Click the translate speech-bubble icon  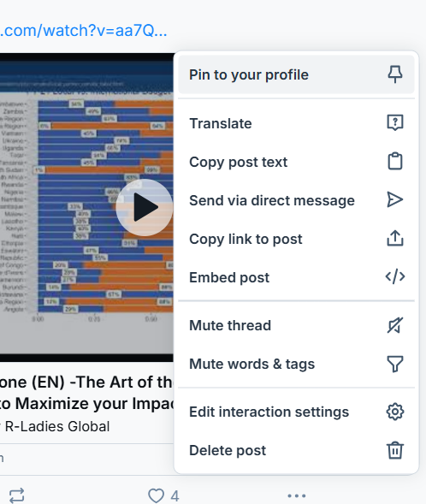click(x=395, y=122)
